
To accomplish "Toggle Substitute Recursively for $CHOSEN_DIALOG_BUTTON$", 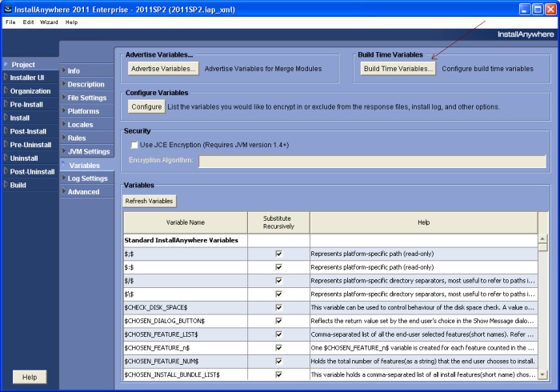I will coord(278,321).
